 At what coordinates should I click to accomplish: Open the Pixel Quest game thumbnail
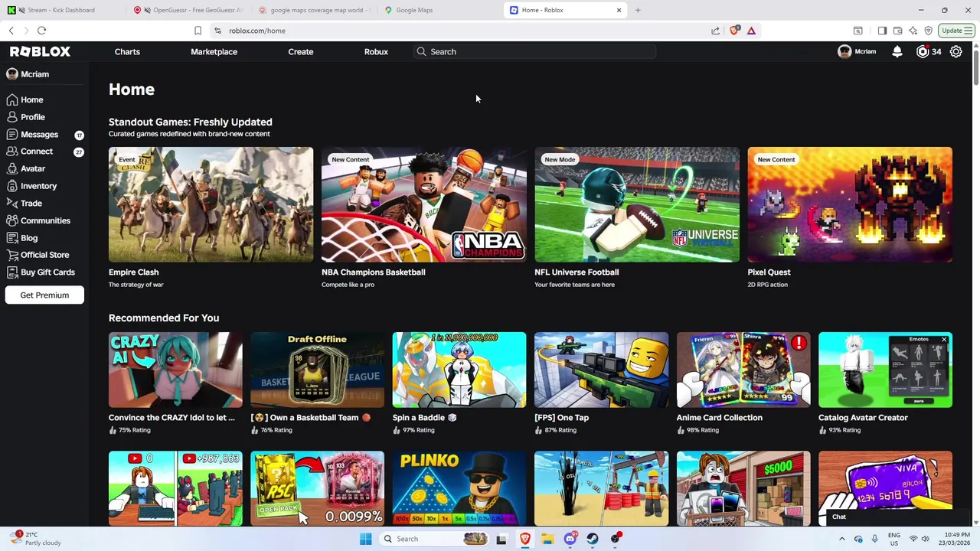(x=850, y=204)
